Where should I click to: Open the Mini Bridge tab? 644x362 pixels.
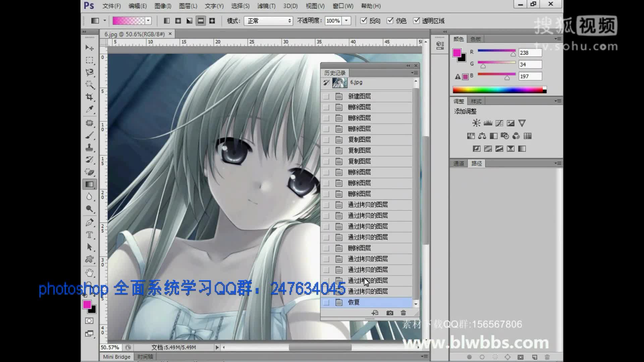click(116, 357)
